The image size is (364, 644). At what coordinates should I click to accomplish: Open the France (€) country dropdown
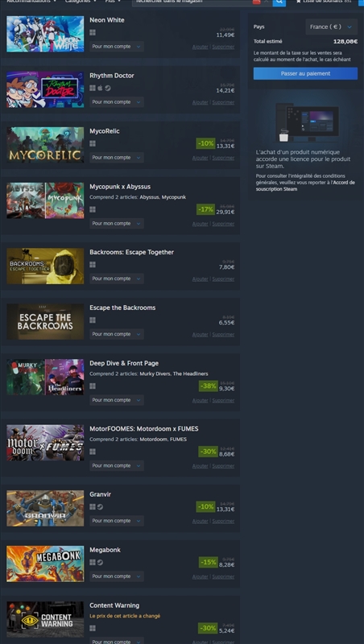click(331, 27)
